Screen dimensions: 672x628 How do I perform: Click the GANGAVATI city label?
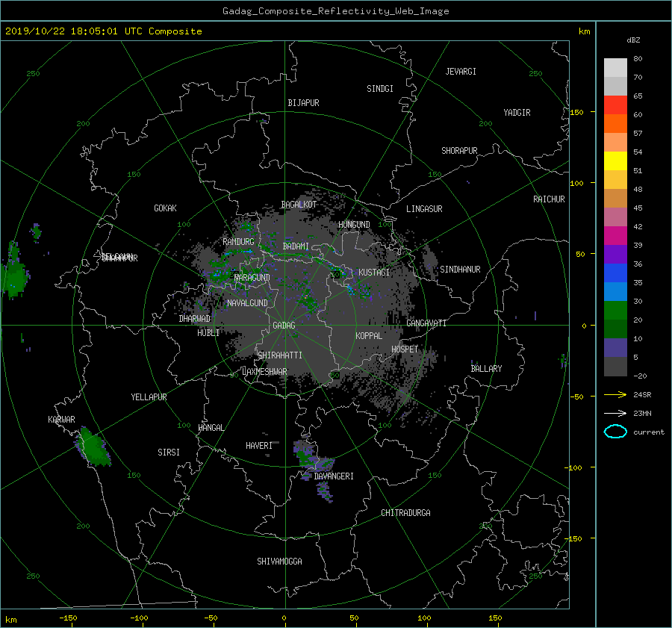pyautogui.click(x=426, y=323)
